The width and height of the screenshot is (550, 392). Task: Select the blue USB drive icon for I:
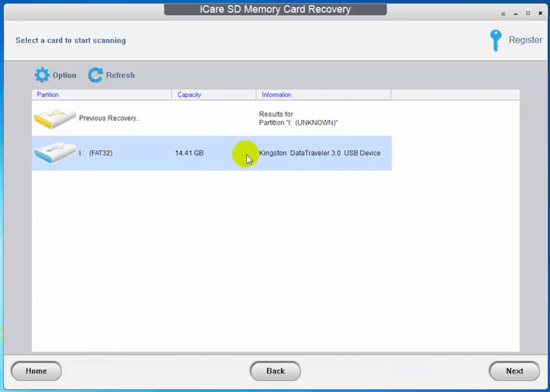tap(55, 153)
